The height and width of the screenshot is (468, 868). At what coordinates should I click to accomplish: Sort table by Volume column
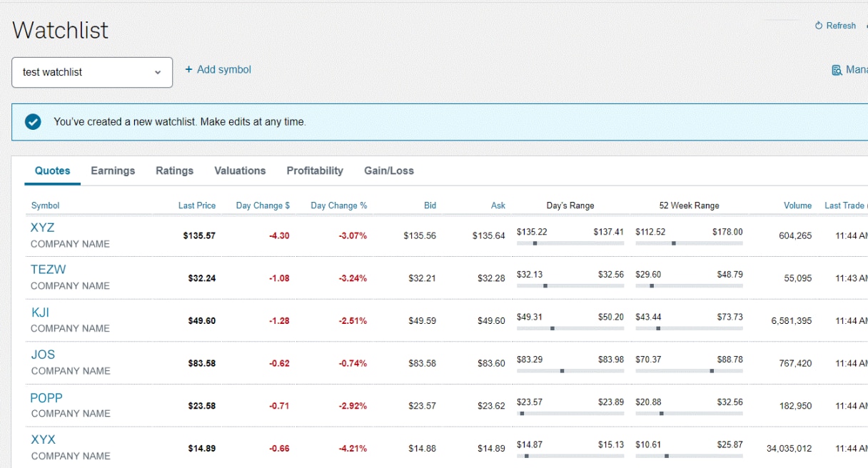(797, 205)
